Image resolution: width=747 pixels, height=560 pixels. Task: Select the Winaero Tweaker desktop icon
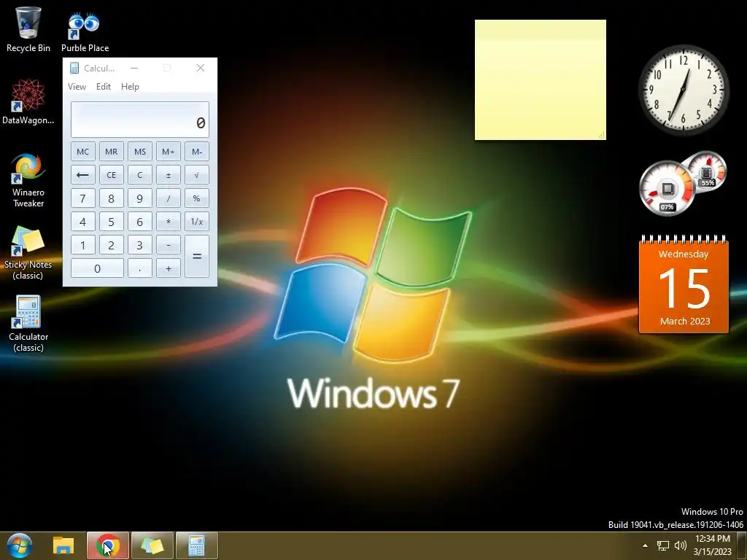(28, 180)
